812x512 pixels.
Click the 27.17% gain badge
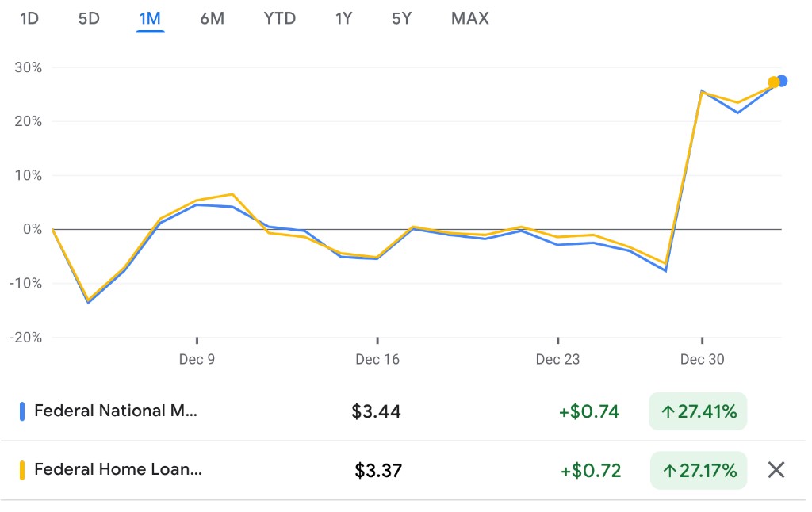(x=699, y=471)
